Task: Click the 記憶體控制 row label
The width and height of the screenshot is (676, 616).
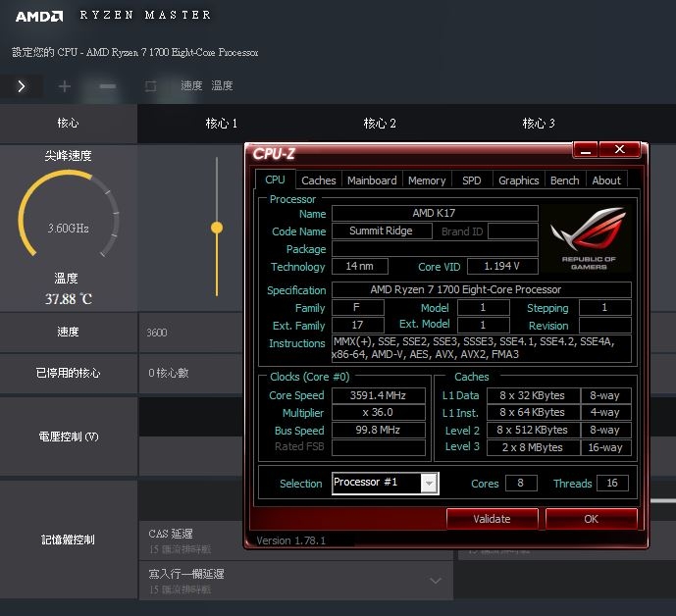Action: [x=68, y=539]
